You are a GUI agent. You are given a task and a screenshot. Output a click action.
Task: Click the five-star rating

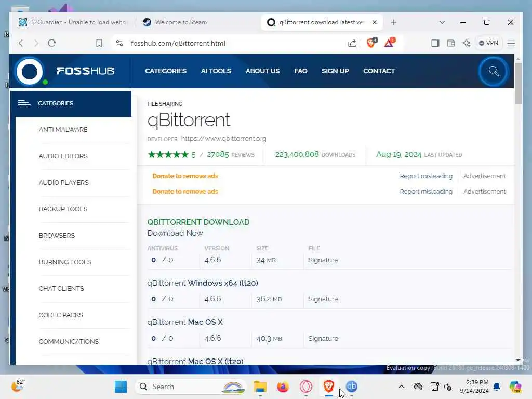pos(168,155)
